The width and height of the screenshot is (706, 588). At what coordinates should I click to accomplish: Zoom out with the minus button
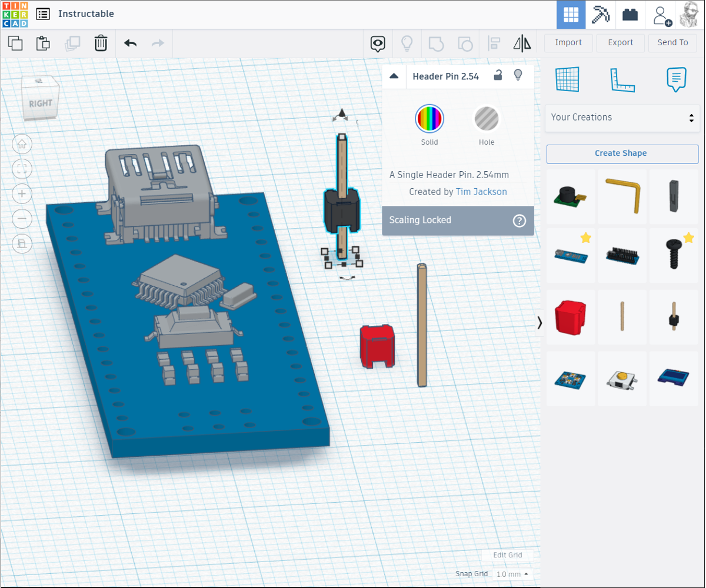click(22, 219)
